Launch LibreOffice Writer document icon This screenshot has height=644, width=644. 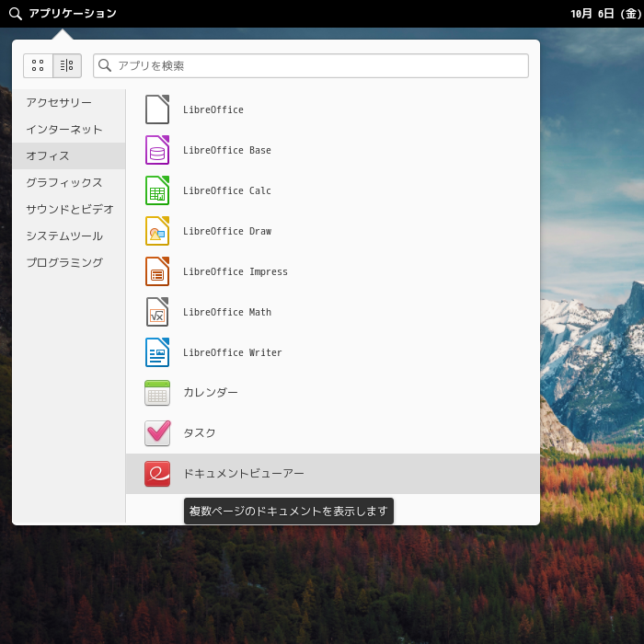[157, 352]
